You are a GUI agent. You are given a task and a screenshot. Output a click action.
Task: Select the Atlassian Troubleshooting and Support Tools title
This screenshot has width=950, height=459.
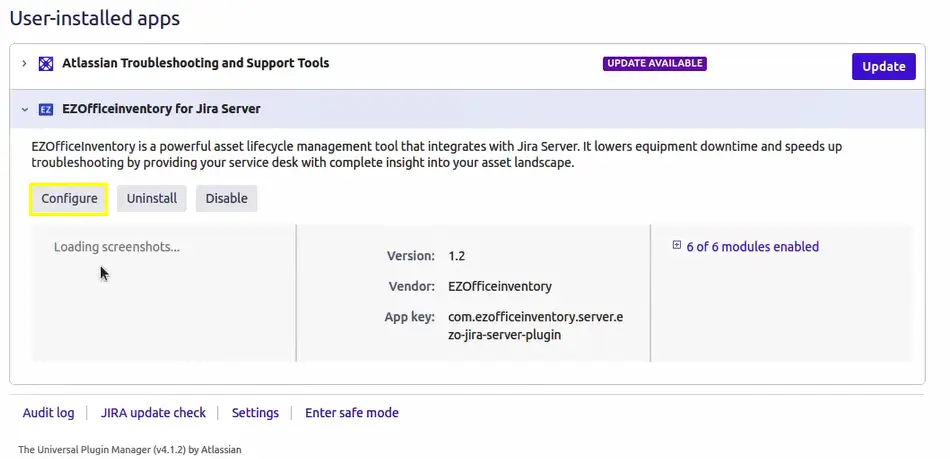196,63
